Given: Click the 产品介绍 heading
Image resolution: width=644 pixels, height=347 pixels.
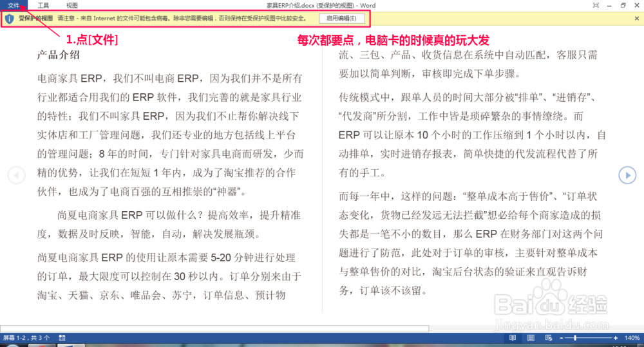Looking at the screenshot, I should (x=59, y=55).
